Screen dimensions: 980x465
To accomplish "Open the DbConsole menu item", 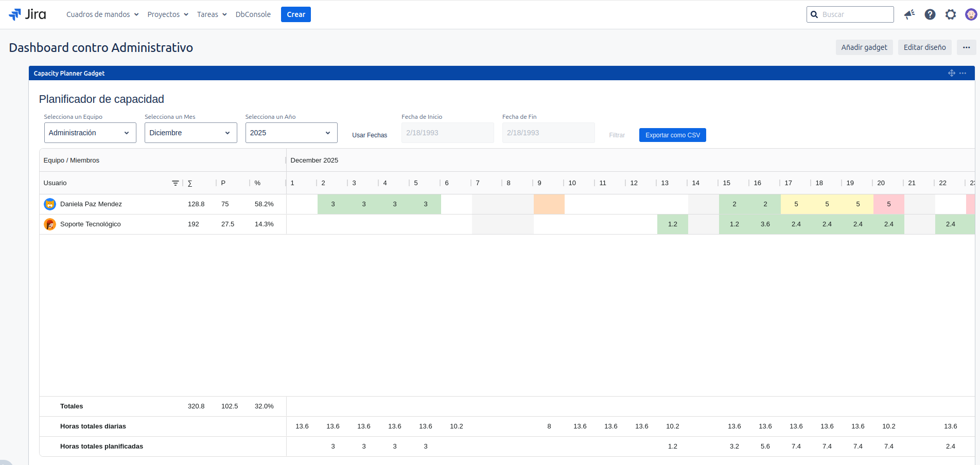I will (253, 14).
